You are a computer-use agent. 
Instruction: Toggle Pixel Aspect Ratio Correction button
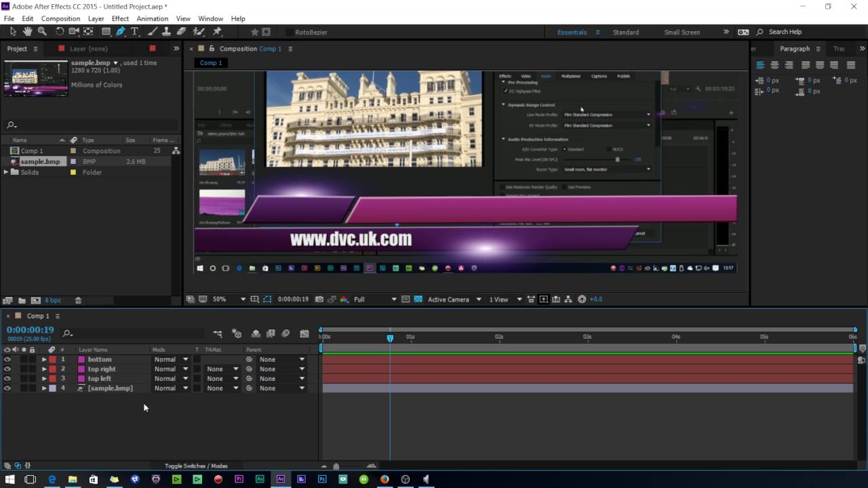point(531,299)
